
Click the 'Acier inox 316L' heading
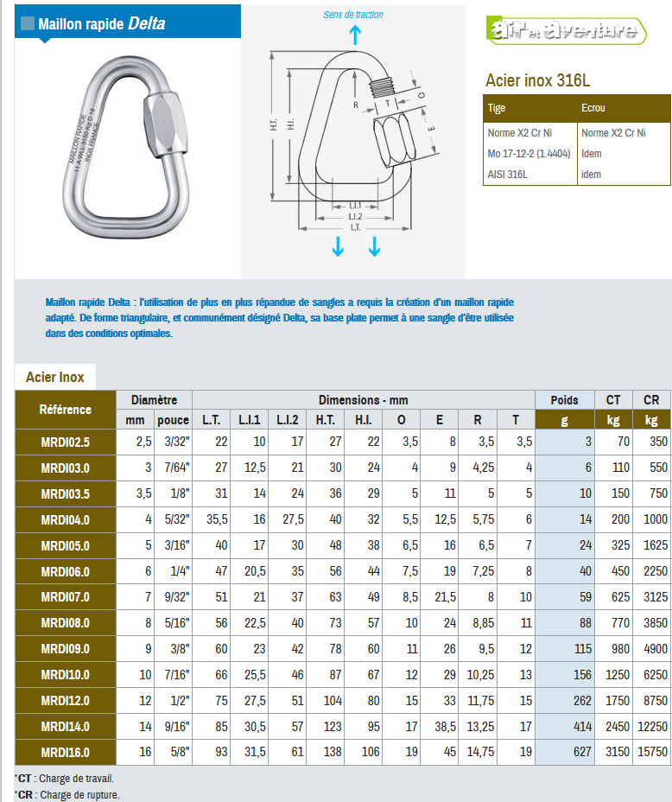pyautogui.click(x=537, y=80)
